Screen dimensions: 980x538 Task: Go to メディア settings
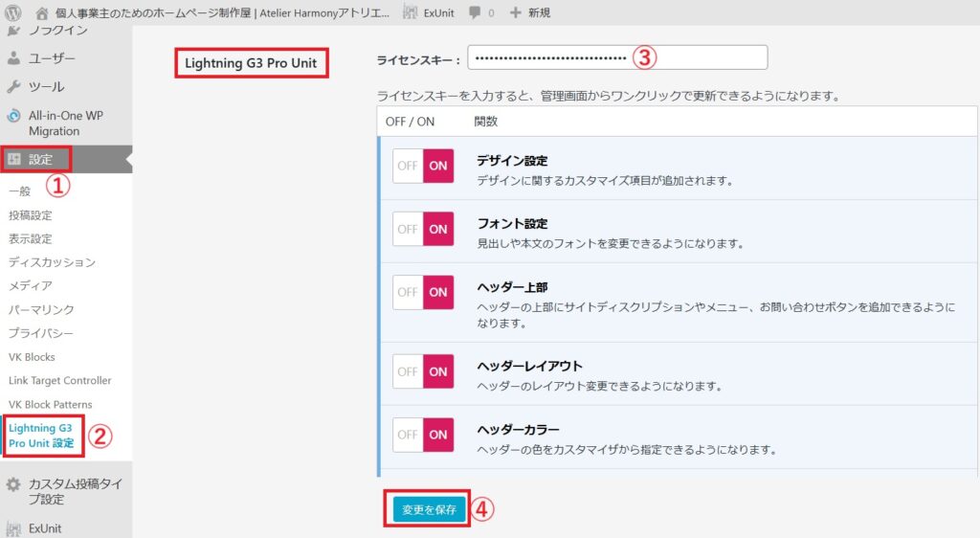click(x=30, y=285)
